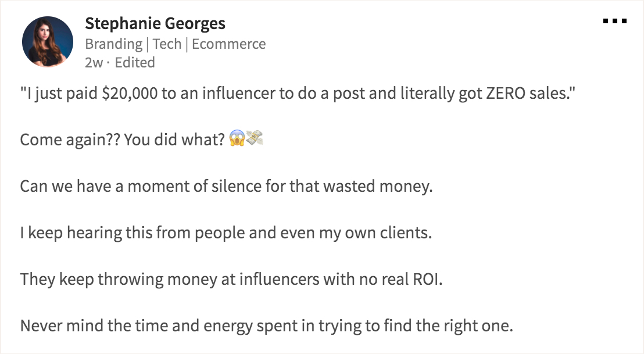
Task: Click the 'I keep hearing this' sentence
Action: pyautogui.click(x=226, y=233)
